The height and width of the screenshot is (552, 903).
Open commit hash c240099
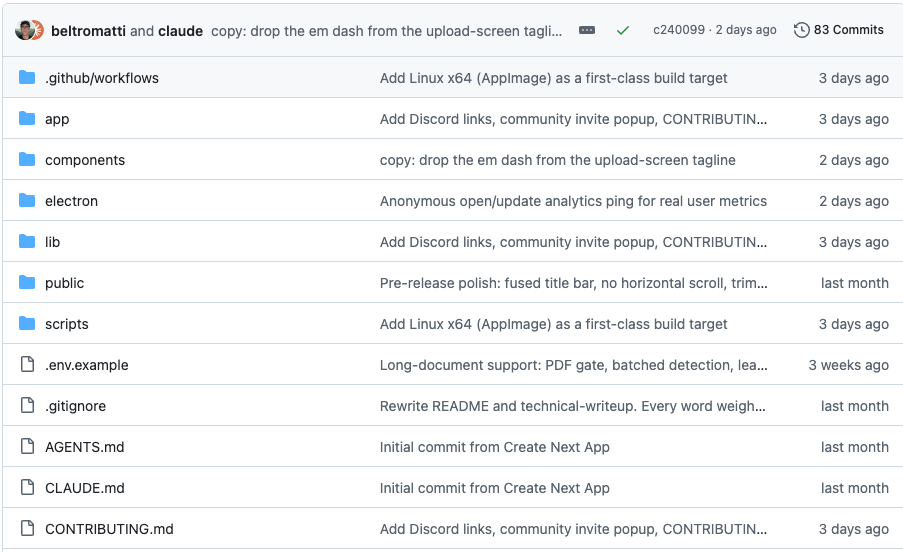click(x=678, y=30)
